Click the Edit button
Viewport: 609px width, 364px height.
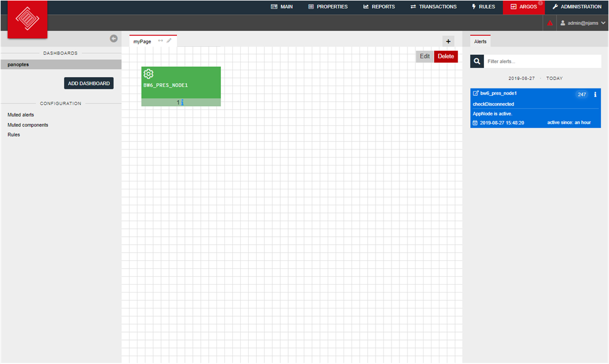tap(425, 56)
